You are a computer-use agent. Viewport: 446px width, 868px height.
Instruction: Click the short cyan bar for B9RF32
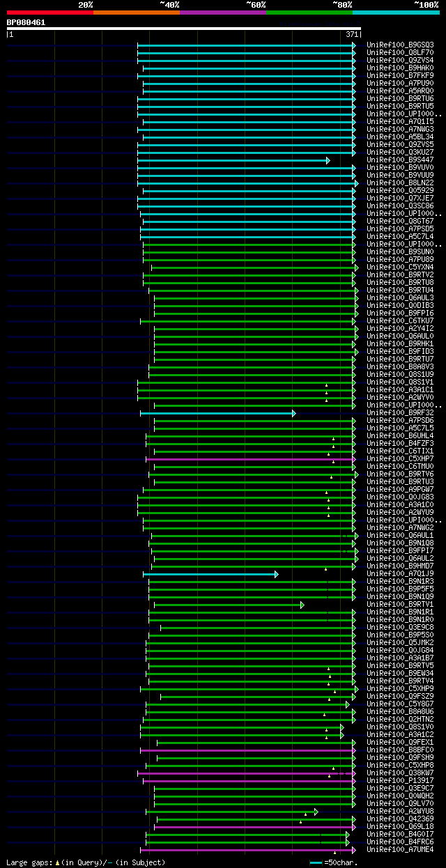(x=218, y=413)
